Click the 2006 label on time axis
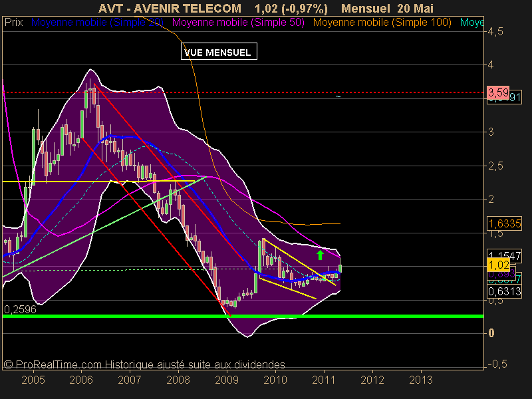Viewport: 532px width, 399px height. [x=81, y=380]
